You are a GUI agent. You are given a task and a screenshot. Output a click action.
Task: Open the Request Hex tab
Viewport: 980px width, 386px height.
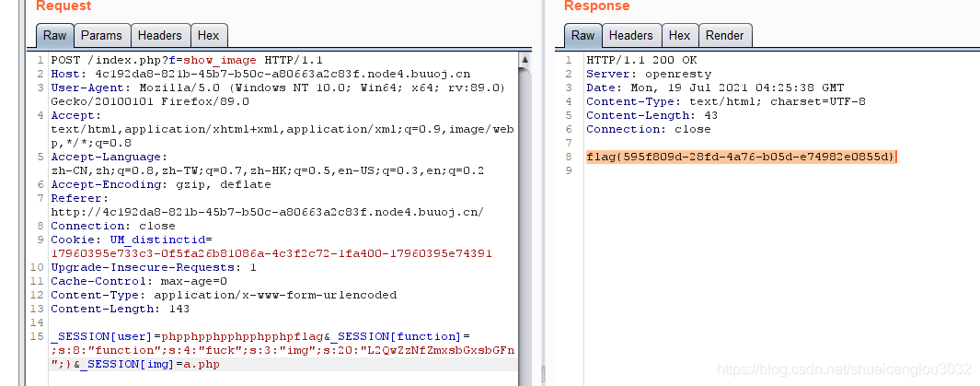pos(209,36)
